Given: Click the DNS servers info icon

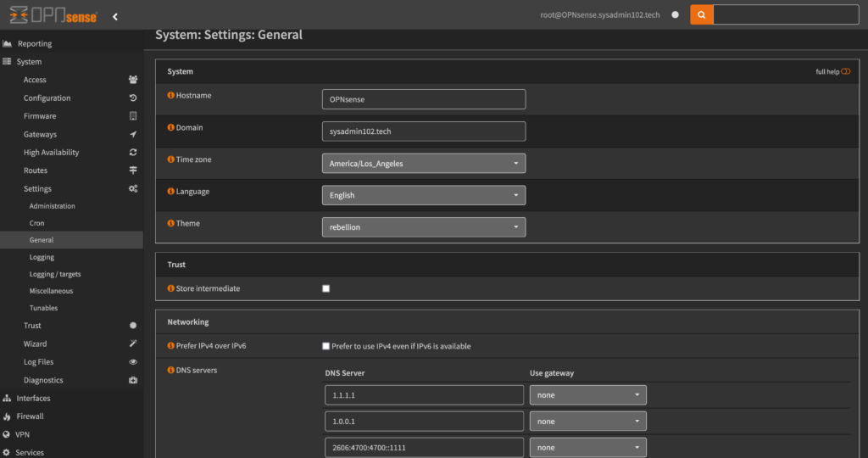Looking at the screenshot, I should [170, 370].
